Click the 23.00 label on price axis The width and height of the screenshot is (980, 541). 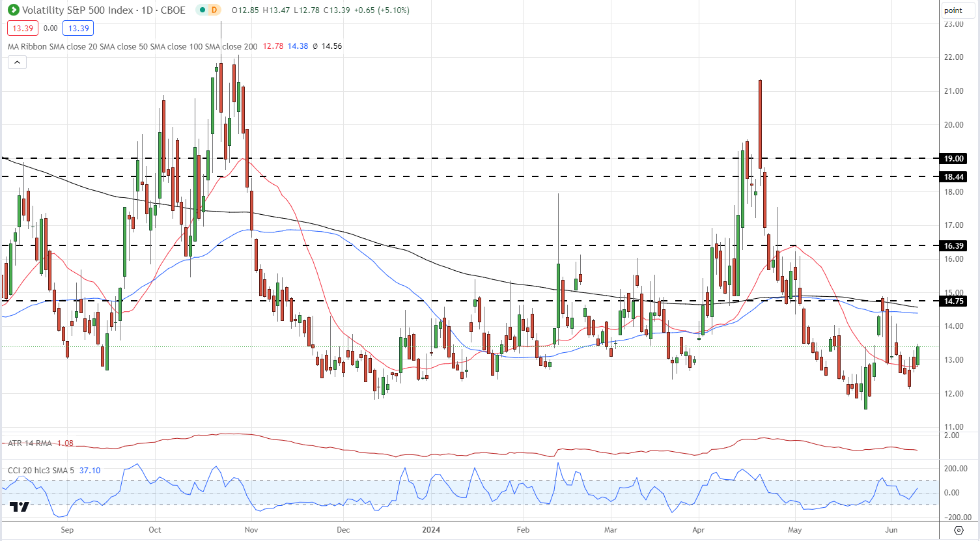pos(954,24)
